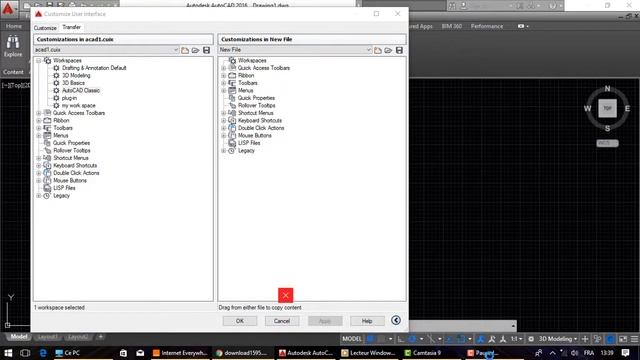640x360 pixels.
Task: Save icon in New File pane
Action: [399, 50]
